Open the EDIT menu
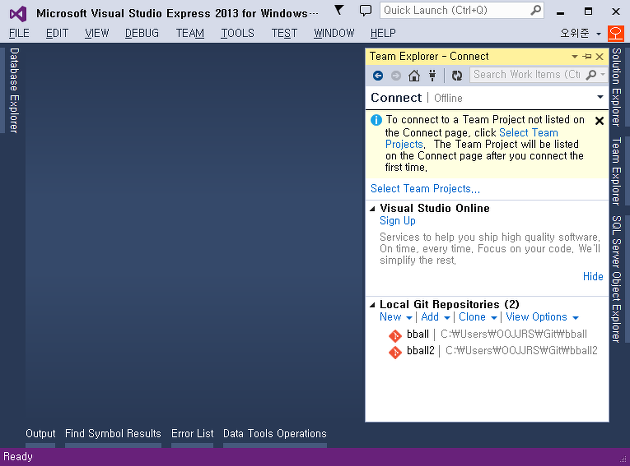 point(57,33)
